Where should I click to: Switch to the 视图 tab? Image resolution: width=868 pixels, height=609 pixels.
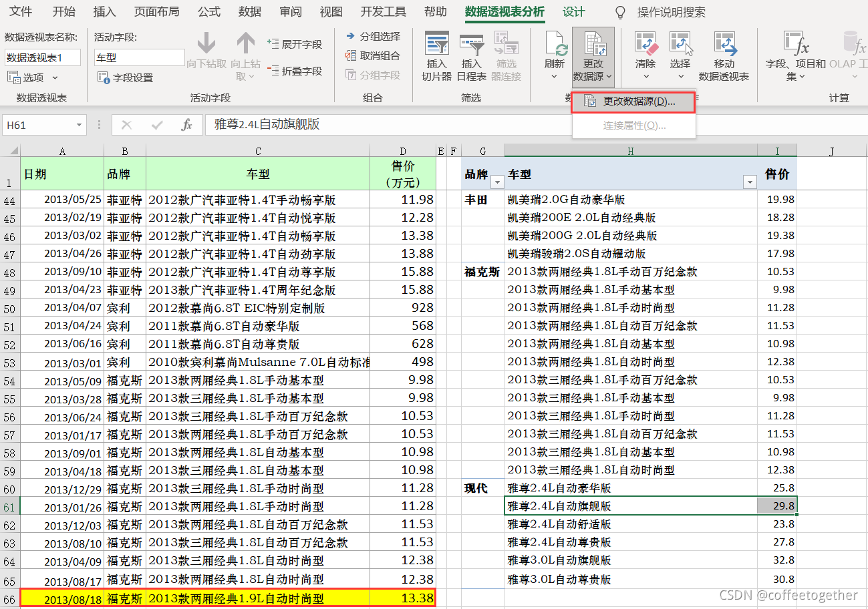click(x=331, y=12)
